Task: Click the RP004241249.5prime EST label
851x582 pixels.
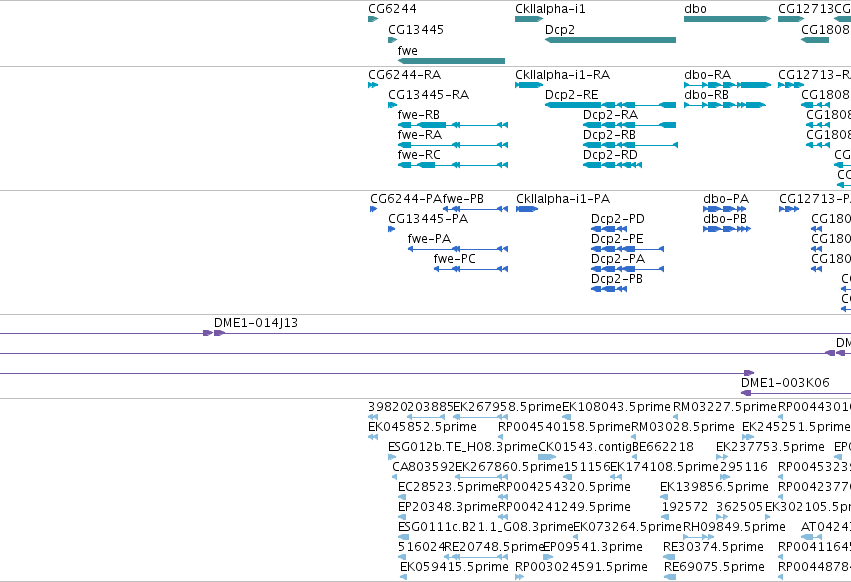Action: [564, 508]
